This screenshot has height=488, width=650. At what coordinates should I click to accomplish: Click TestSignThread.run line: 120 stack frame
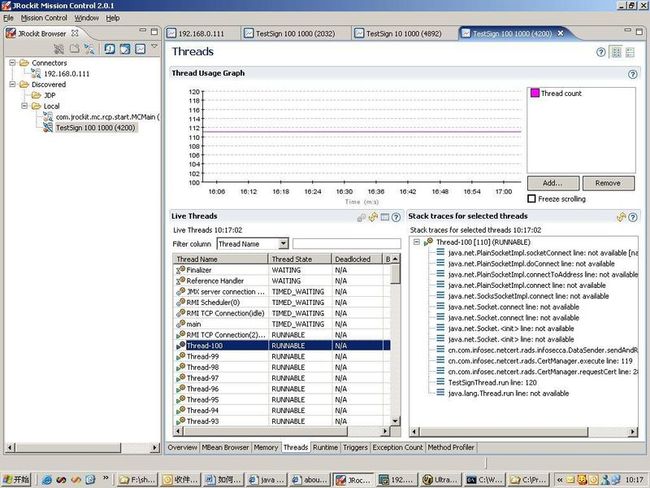[x=492, y=382]
